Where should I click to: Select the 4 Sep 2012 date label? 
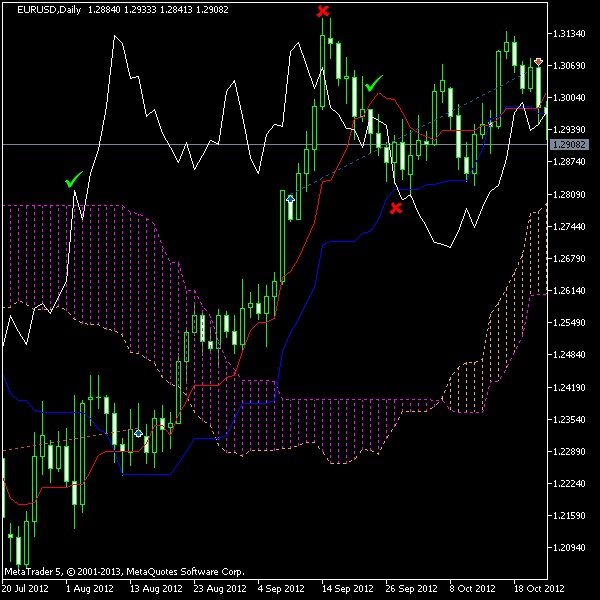[x=283, y=590]
